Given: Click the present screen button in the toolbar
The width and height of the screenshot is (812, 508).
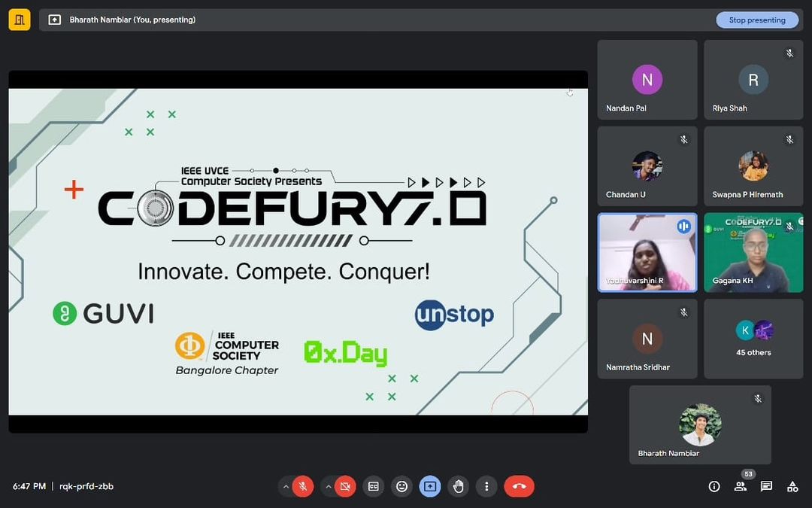Looking at the screenshot, I should [x=430, y=486].
